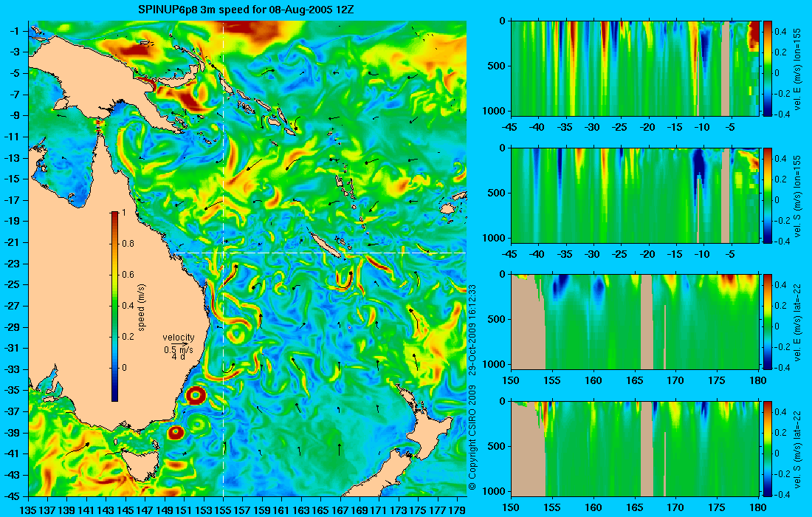The width and height of the screenshot is (812, 517).
Task: Click the 'velocity' legend label on map
Action: [x=178, y=338]
